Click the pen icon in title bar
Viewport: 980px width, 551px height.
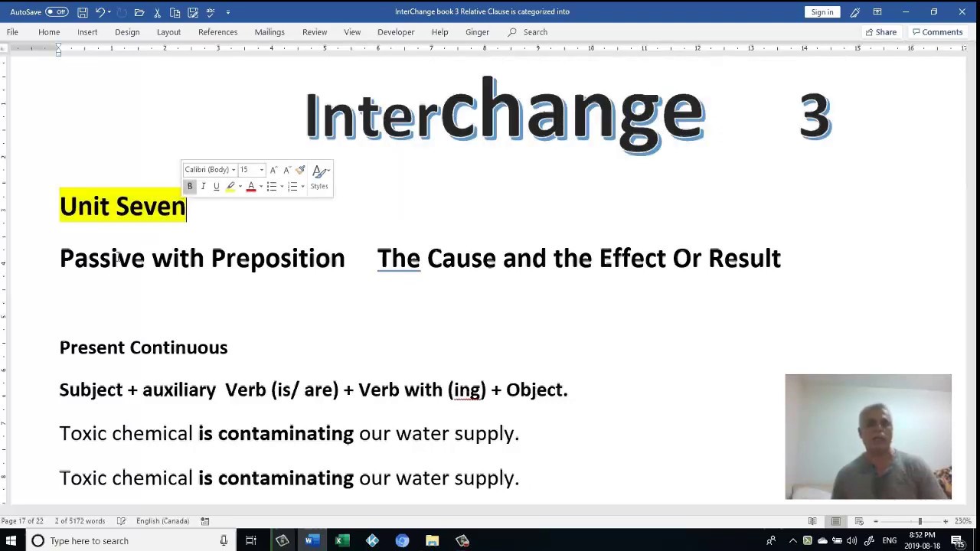point(855,11)
